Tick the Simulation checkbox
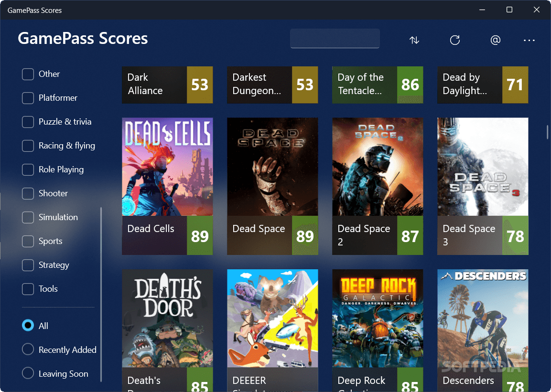This screenshot has height=392, width=551. [28, 217]
